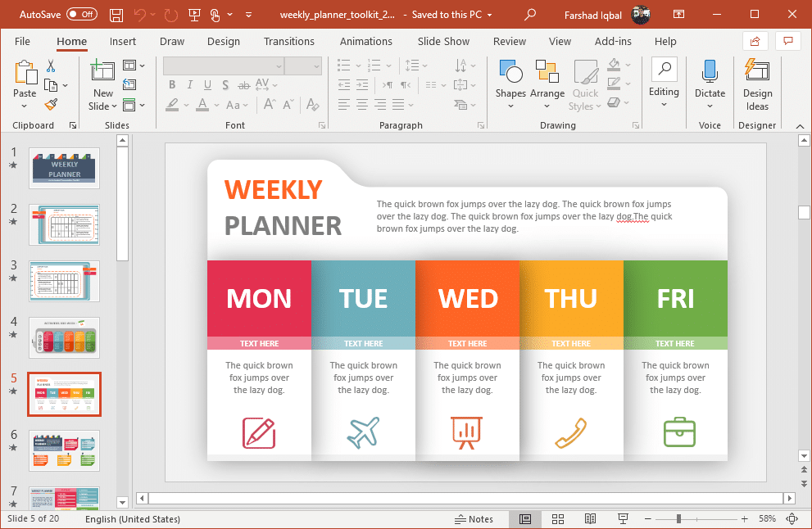Toggle the Notes pane
Image resolution: width=812 pixels, height=529 pixels.
point(474,519)
